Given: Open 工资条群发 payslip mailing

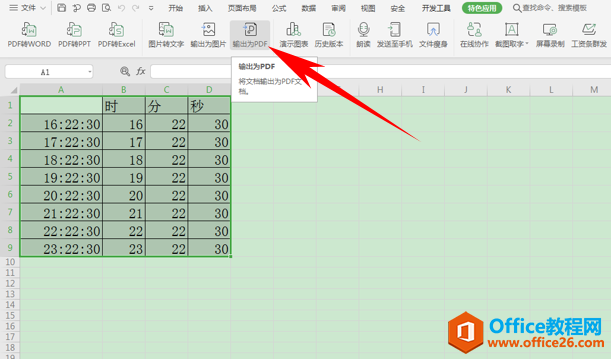Looking at the screenshot, I should (589, 35).
